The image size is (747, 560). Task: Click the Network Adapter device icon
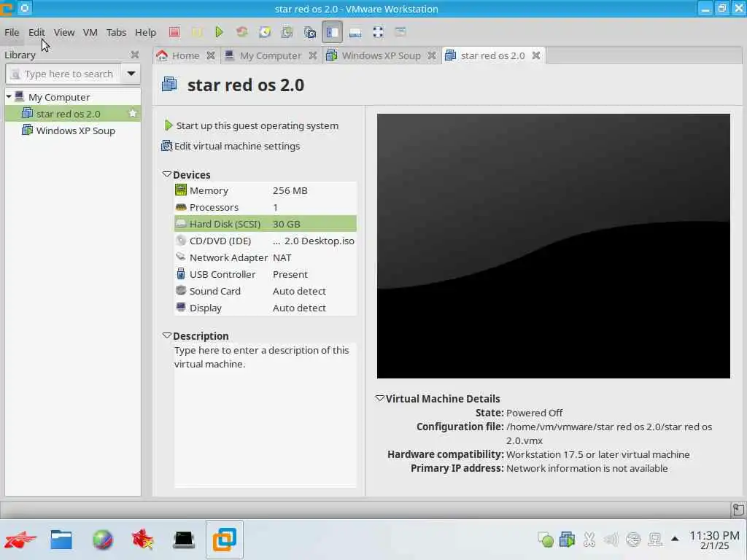(x=181, y=257)
